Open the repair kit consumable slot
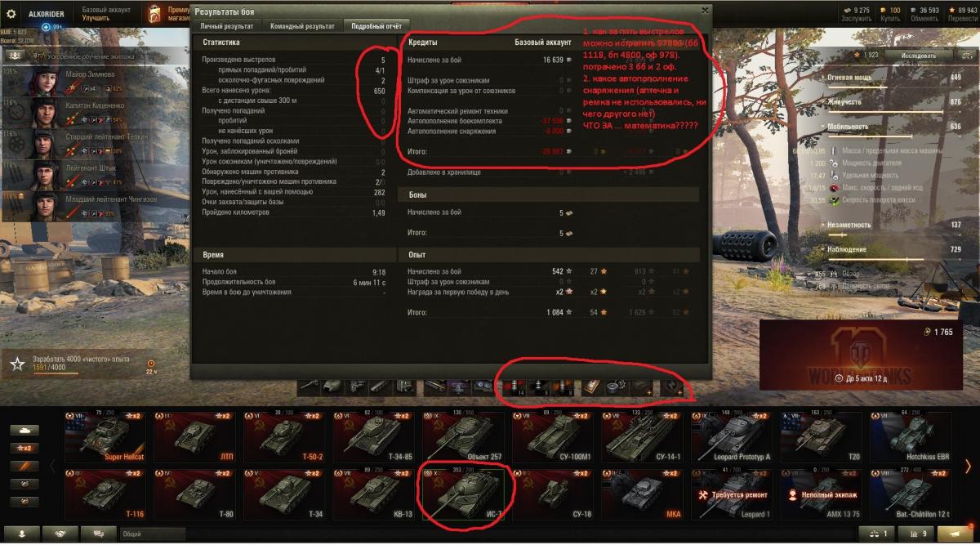 [616, 386]
